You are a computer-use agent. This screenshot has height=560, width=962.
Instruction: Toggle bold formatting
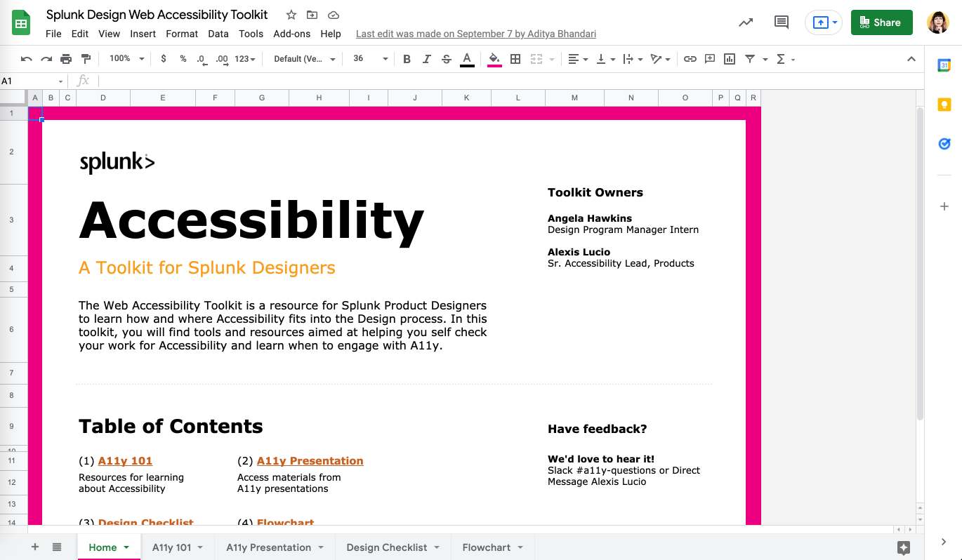[407, 59]
